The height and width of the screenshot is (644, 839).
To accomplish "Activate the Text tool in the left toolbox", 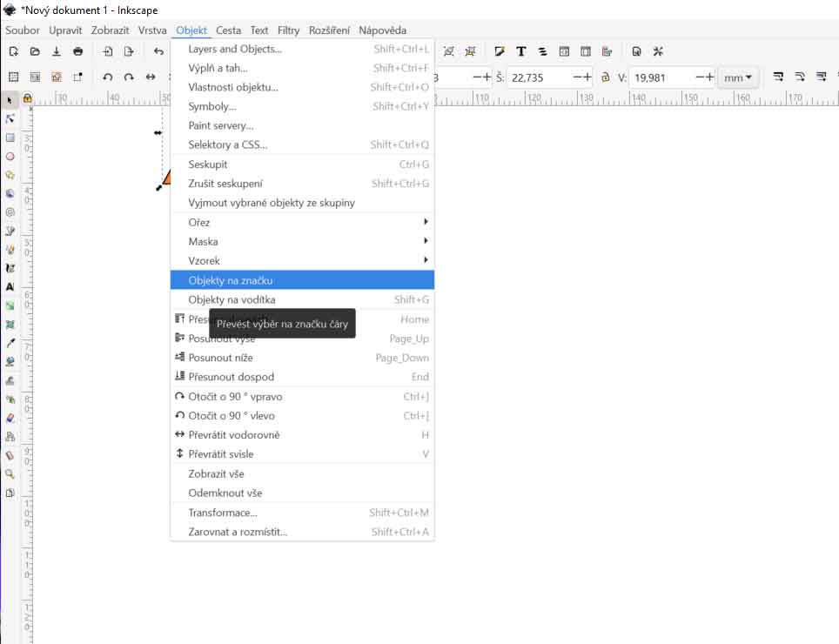I will 10,286.
